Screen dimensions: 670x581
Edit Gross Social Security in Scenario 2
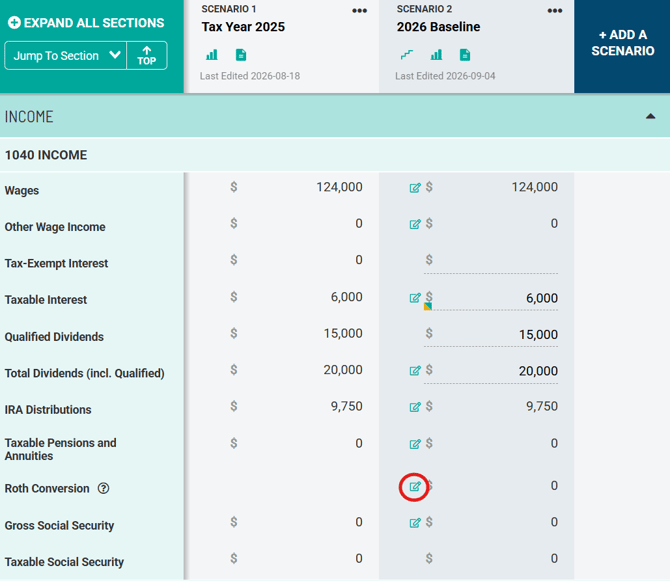point(415,523)
